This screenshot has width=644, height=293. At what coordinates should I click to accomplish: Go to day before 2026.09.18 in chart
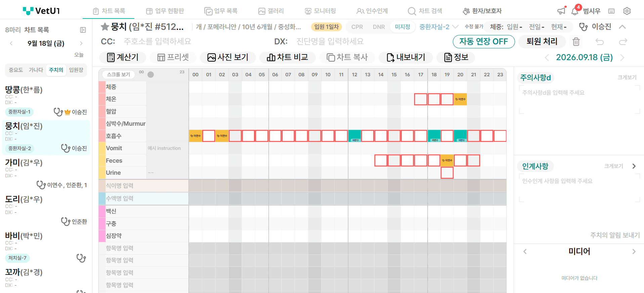(x=547, y=57)
